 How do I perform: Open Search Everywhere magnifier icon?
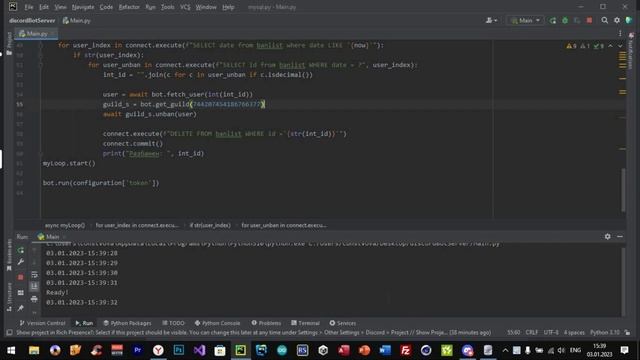[x=604, y=20]
